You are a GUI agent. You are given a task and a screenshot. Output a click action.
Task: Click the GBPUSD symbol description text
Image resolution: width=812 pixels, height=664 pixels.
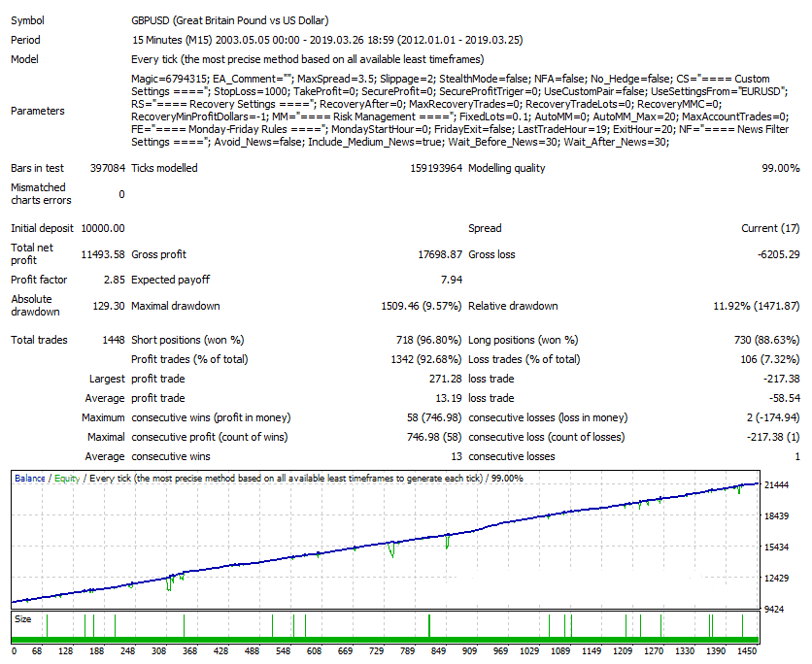229,20
